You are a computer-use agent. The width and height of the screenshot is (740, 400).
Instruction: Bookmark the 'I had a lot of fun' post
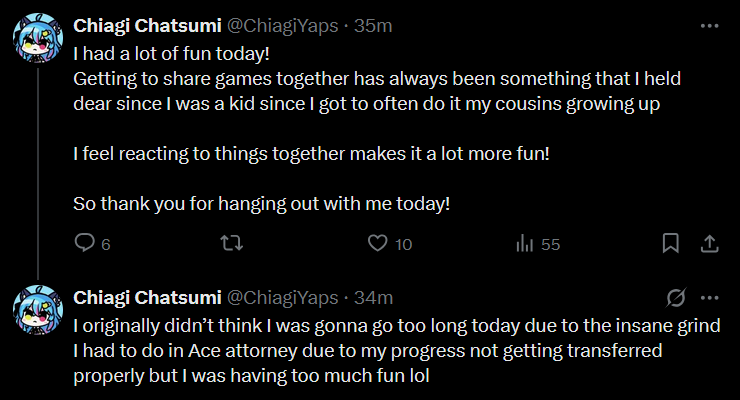[671, 243]
